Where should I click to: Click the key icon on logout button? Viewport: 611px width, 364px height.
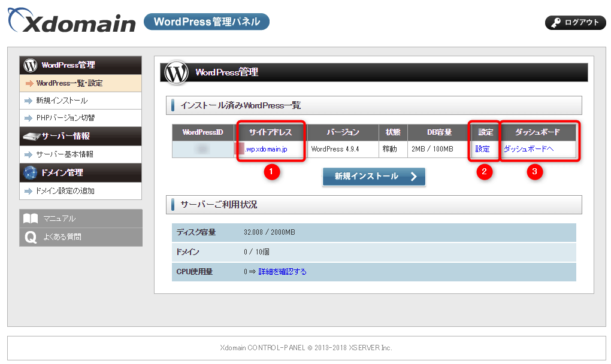pyautogui.click(x=555, y=23)
